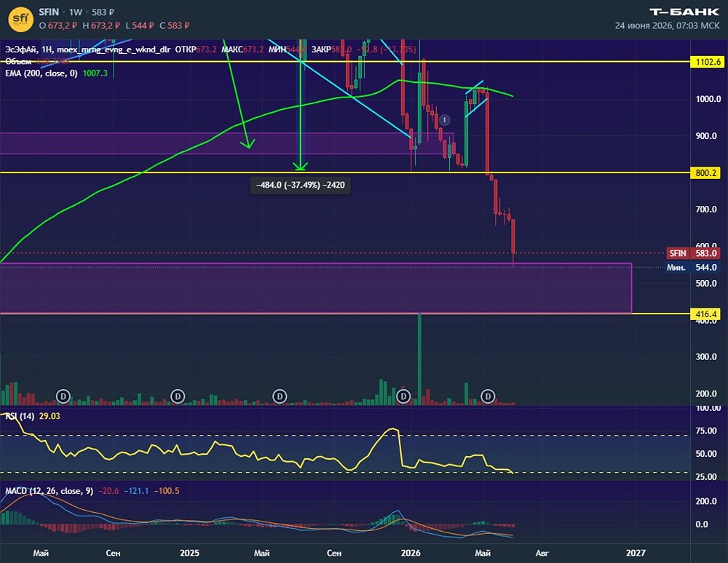Open the round I event marker on the chart
Screen dimensions: 728x563
click(x=444, y=120)
